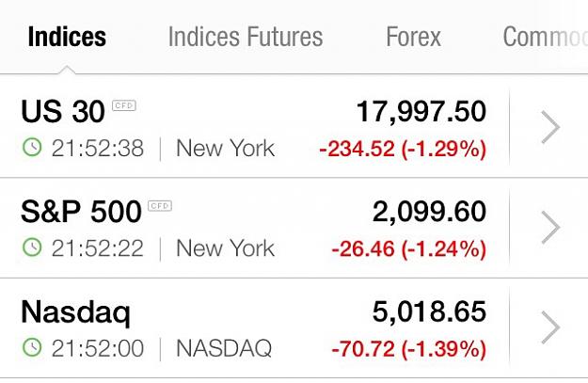
Task: Click the US 30 price 17,997.50
Action: click(421, 112)
